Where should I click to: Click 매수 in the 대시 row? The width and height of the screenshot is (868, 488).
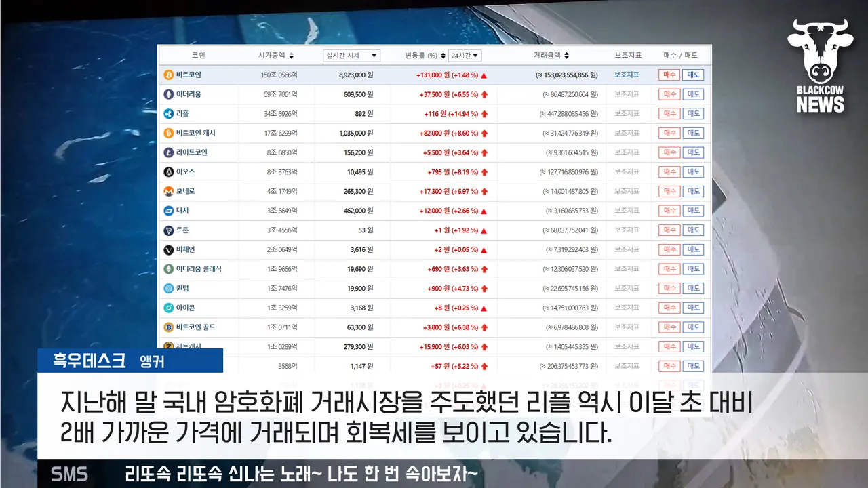tap(669, 211)
